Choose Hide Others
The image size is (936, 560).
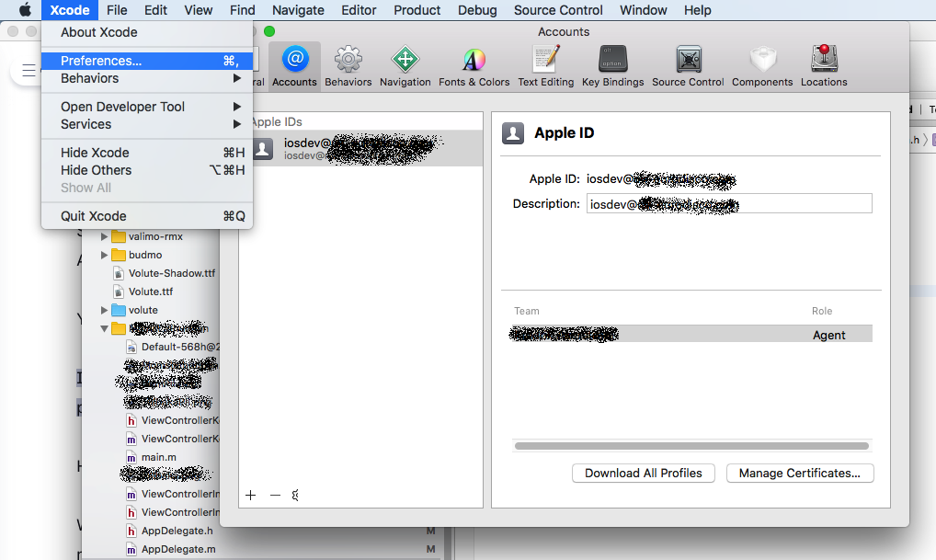pos(147,170)
